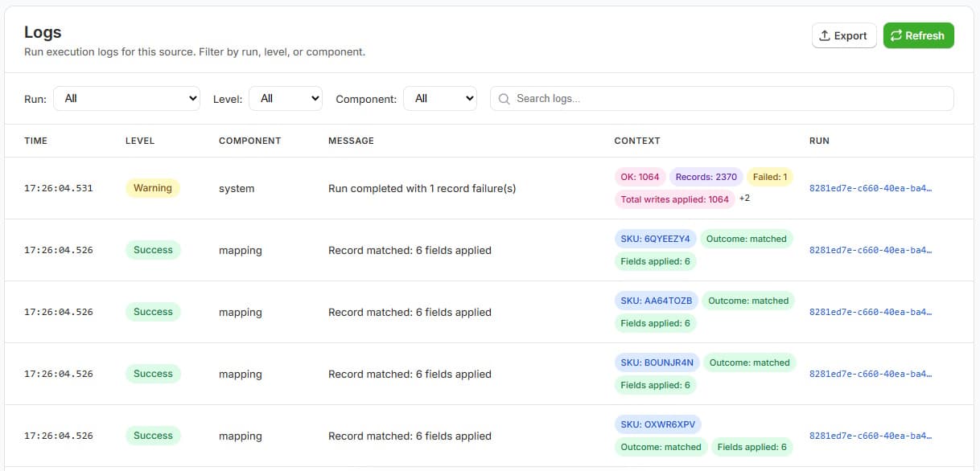Click 'Run completed with 1 record failure(s)' message
The height and width of the screenshot is (471, 980).
[x=422, y=188]
